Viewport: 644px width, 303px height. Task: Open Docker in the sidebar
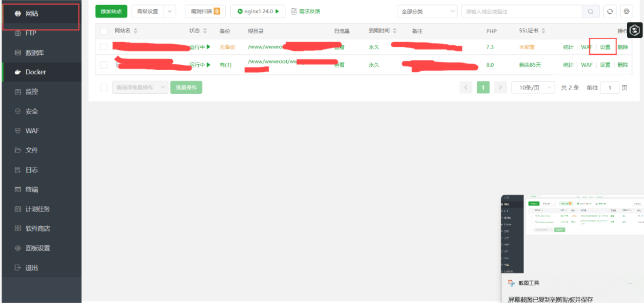(35, 72)
